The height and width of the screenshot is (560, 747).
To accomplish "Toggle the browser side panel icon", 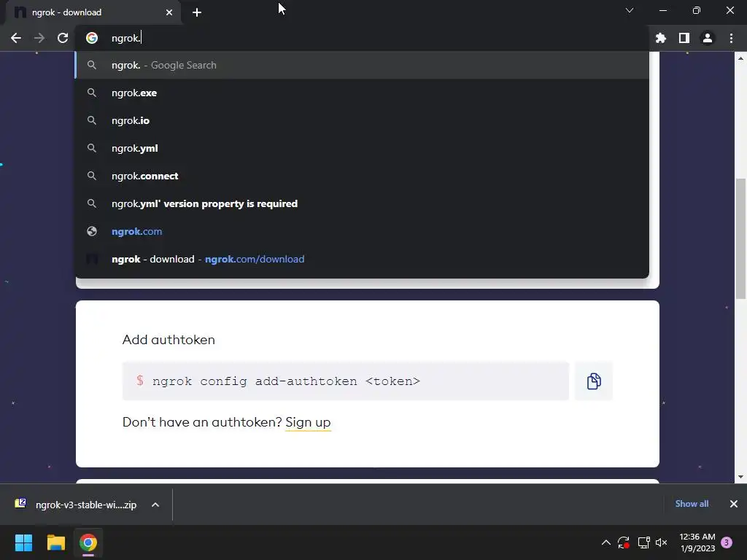I will point(684,38).
